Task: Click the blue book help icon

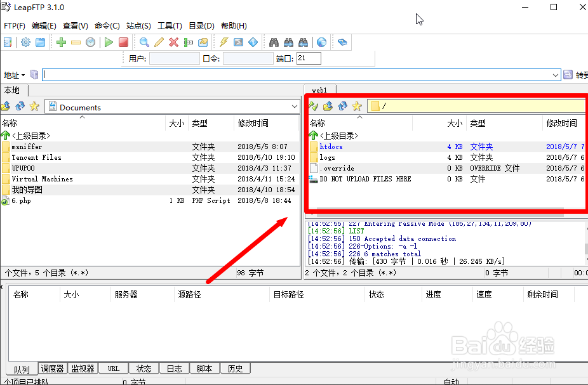Action: pos(342,42)
